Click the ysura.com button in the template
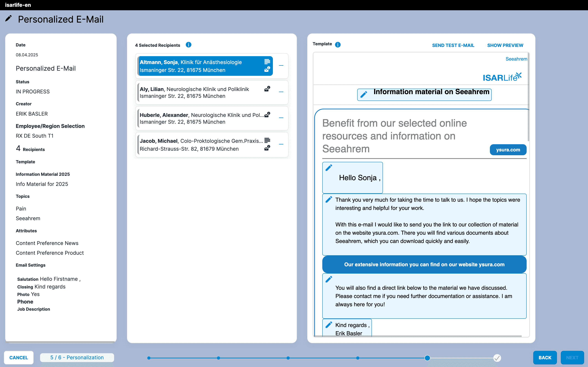588x367 pixels. 508,150
